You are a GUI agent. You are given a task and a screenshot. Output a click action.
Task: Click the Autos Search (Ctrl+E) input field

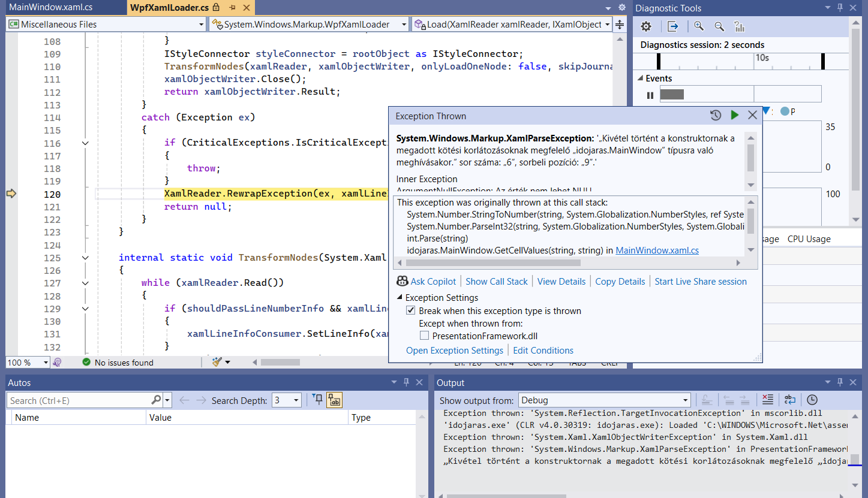tap(79, 400)
